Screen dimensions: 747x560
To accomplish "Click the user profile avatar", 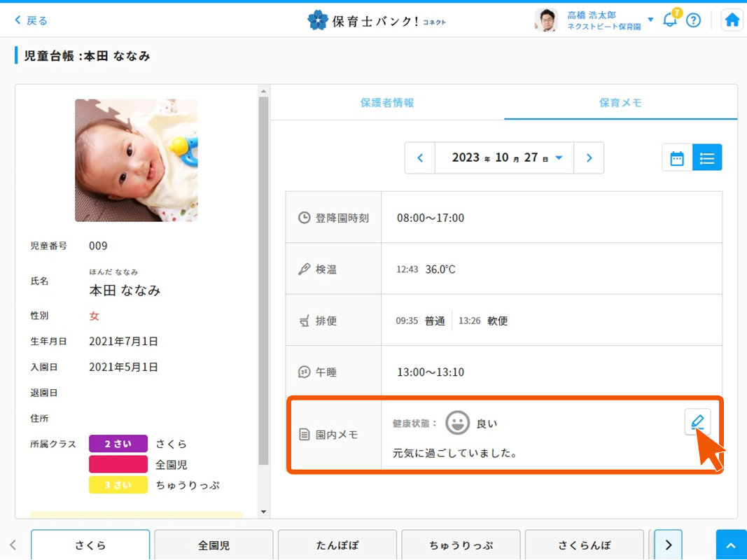I will click(x=546, y=20).
